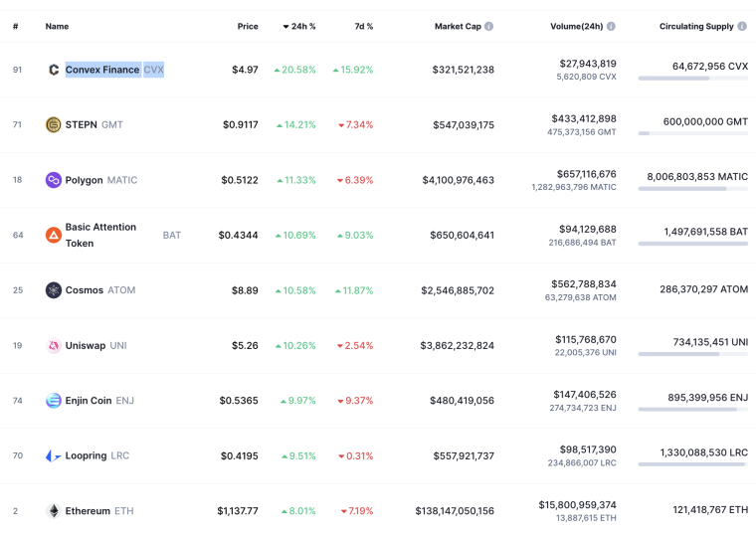Sort by Market Cap header
The height and width of the screenshot is (538, 756).
[458, 27]
